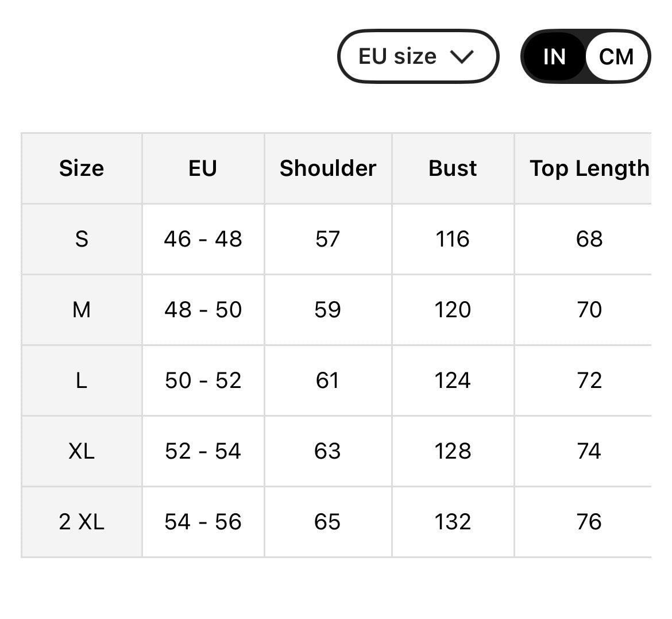Click the Size column header
This screenshot has height=619, width=672.
(82, 168)
